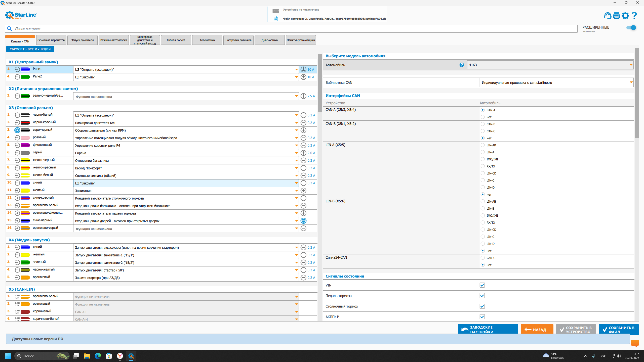Select LIN-AB radio under LIN-A
The width and height of the screenshot is (644, 362).
click(x=482, y=145)
